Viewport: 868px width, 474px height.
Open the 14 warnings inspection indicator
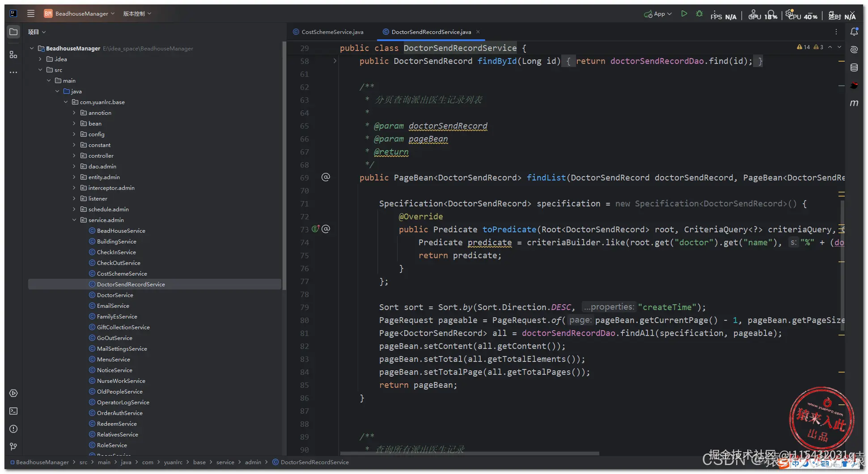point(804,47)
